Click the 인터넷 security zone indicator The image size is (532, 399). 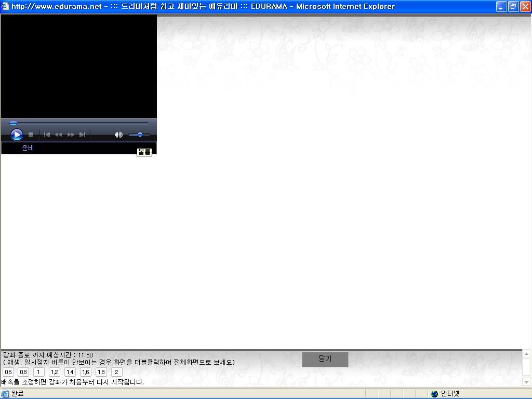[x=445, y=394]
